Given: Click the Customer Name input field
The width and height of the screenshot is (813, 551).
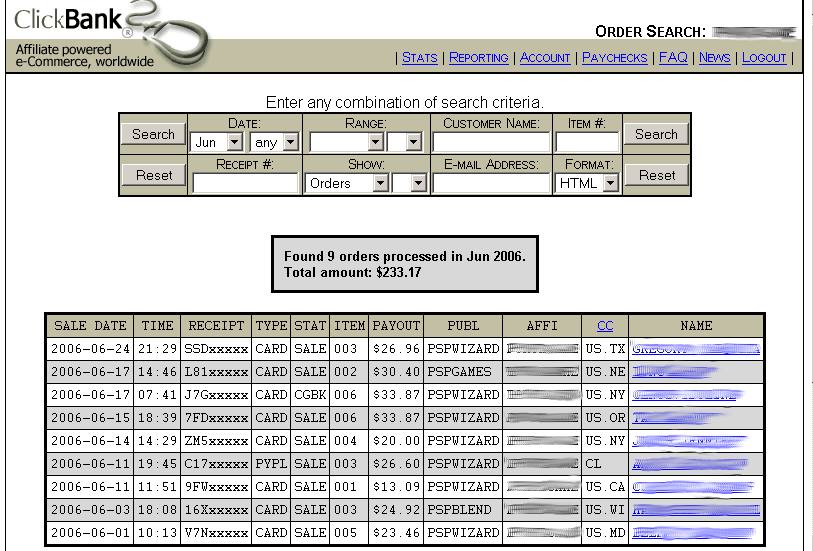Looking at the screenshot, I should pyautogui.click(x=491, y=143).
